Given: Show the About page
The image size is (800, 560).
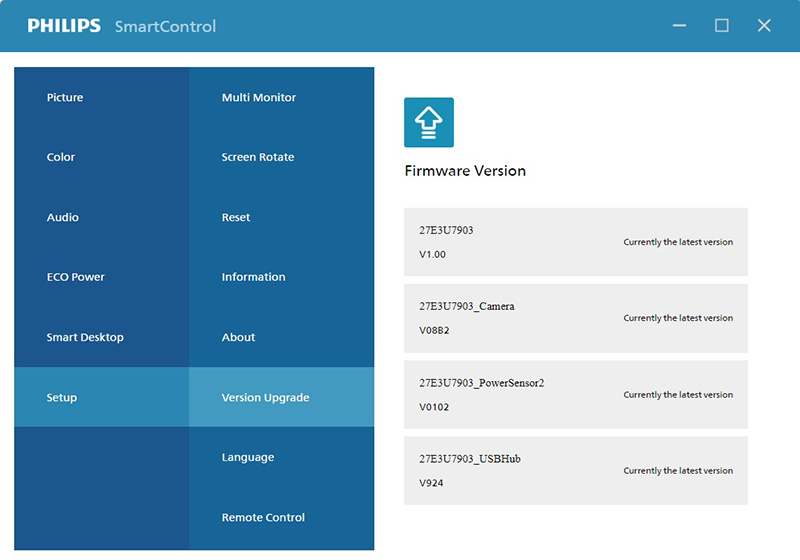Looking at the screenshot, I should pyautogui.click(x=239, y=338).
